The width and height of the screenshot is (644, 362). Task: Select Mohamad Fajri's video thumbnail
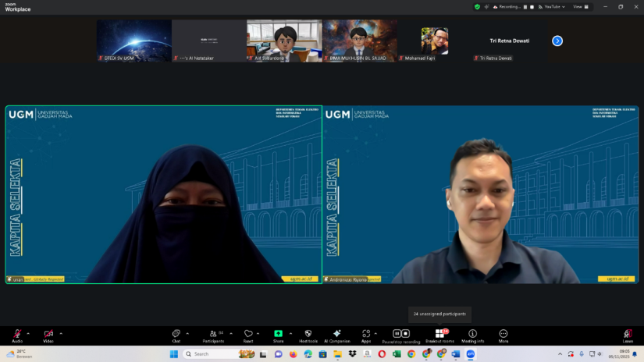tap(434, 41)
